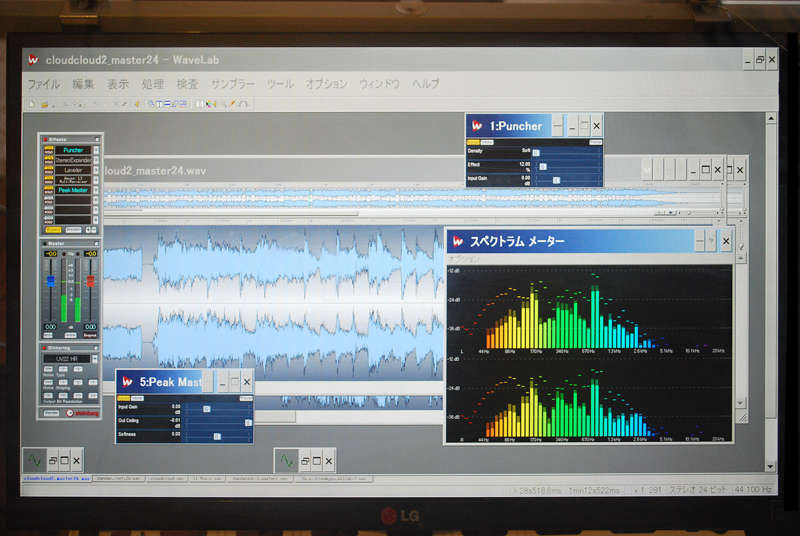Toggle the Bypass button in Peak Master window
Viewport: 800px width, 536px height.
pyautogui.click(x=123, y=398)
